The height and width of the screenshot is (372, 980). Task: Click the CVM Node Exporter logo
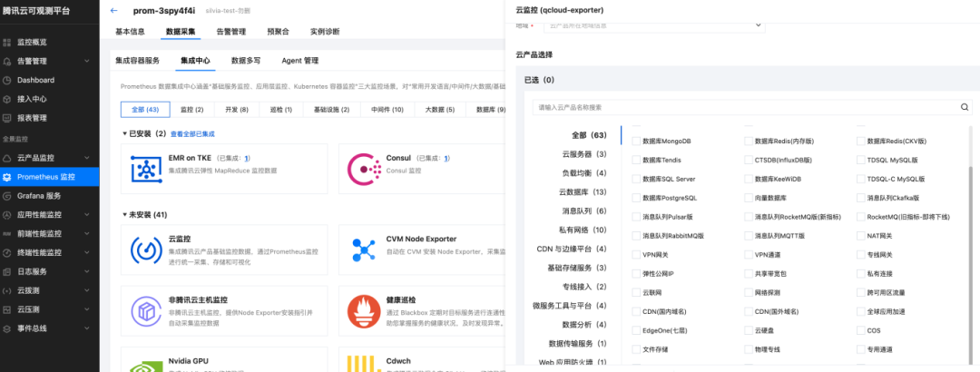tap(364, 250)
